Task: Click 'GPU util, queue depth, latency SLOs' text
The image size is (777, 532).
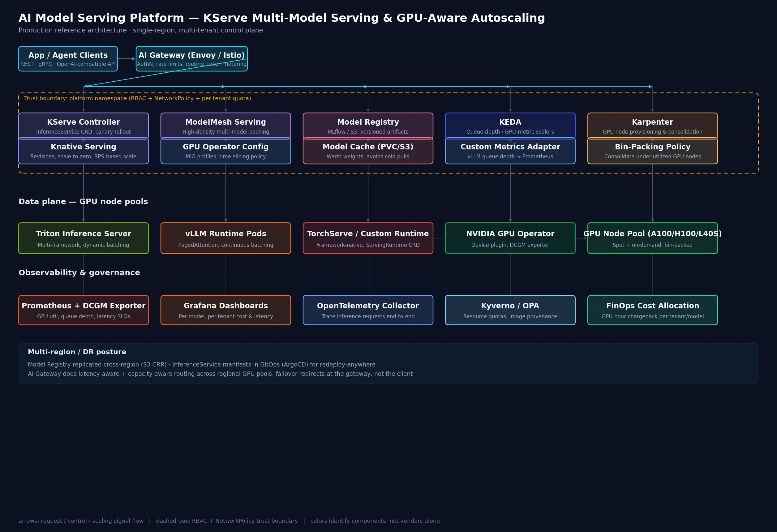Action: coord(83,316)
